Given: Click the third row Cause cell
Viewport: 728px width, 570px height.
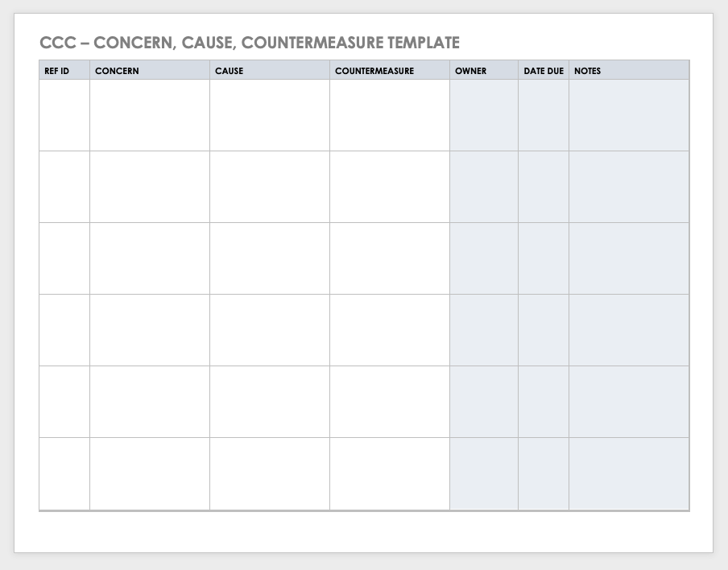Looking at the screenshot, I should click(x=270, y=258).
